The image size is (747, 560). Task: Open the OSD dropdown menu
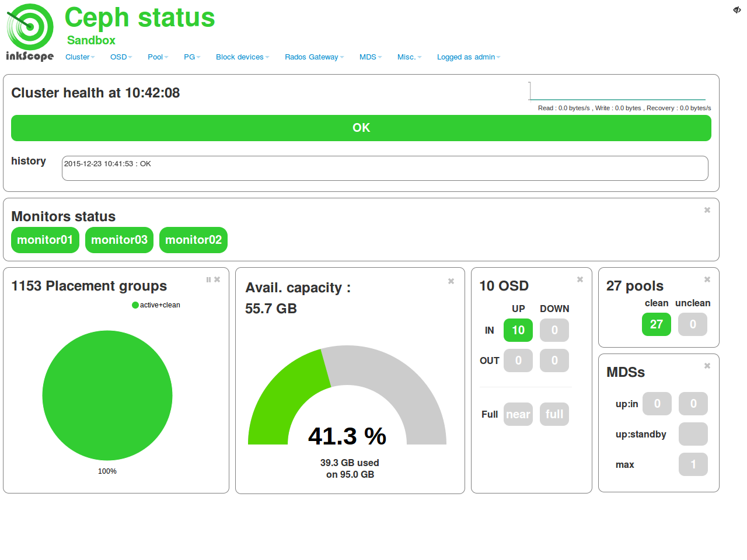pos(121,57)
